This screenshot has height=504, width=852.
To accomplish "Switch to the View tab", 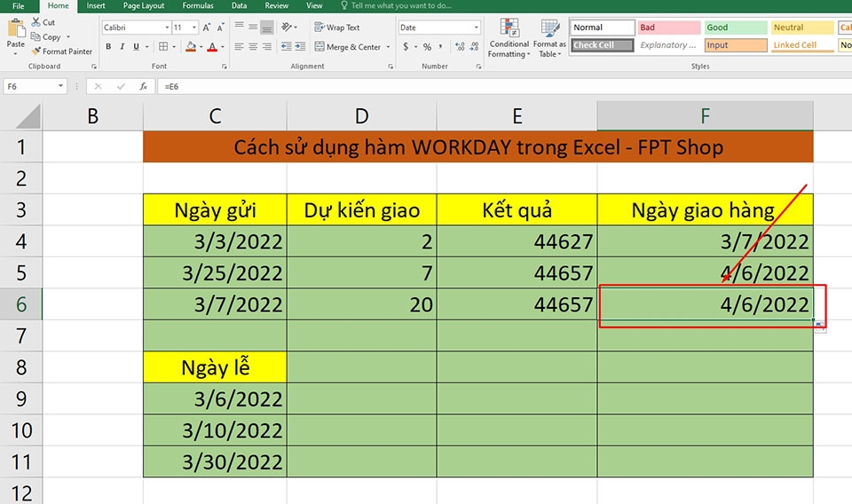I will pyautogui.click(x=314, y=5).
